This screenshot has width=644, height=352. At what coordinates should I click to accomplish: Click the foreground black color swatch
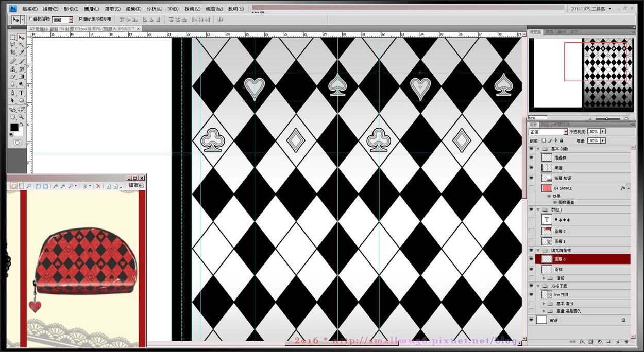[x=14, y=127]
